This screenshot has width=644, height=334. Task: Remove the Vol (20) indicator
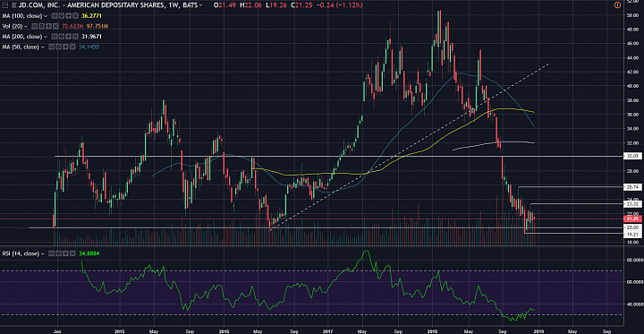point(55,26)
